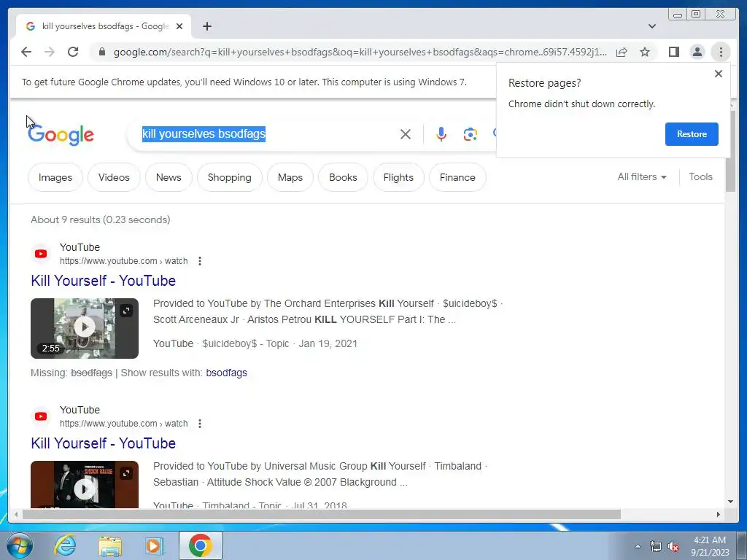View site information padlock icon
Viewport: 747px width, 560px height.
click(101, 52)
